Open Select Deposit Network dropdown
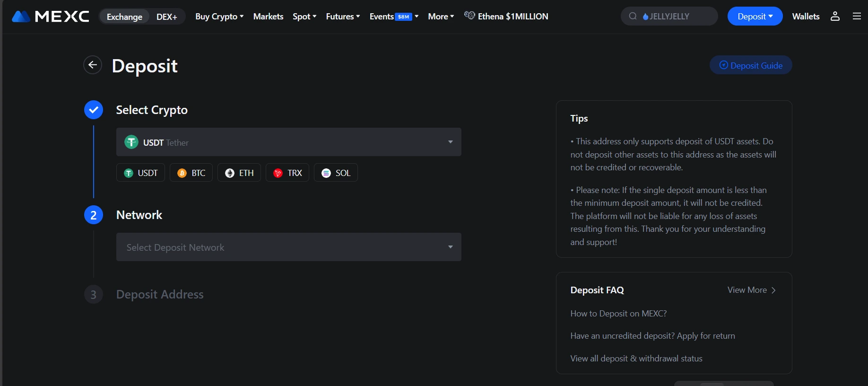This screenshot has width=868, height=386. point(289,247)
